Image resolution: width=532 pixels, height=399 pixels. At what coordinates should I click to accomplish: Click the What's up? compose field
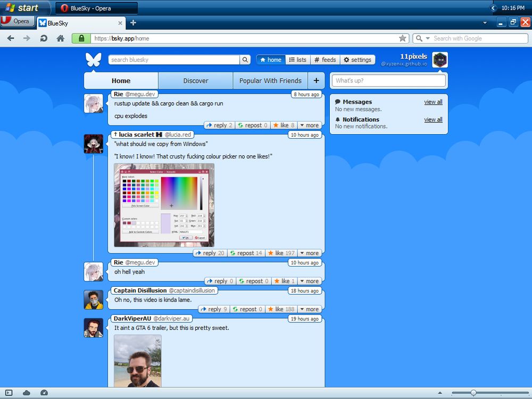tap(388, 81)
